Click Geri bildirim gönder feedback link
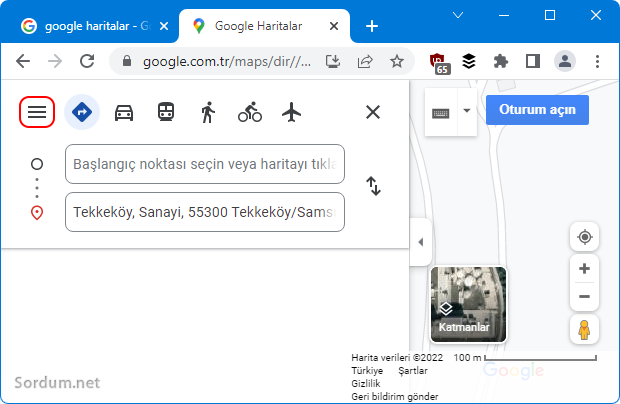Screen dimensions: 620x404 click(x=395, y=396)
